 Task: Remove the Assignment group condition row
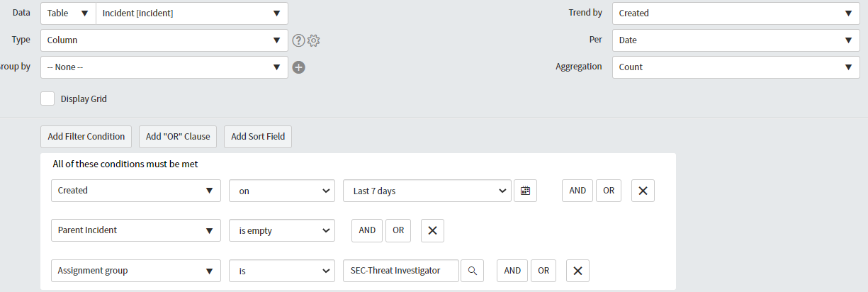coord(577,271)
